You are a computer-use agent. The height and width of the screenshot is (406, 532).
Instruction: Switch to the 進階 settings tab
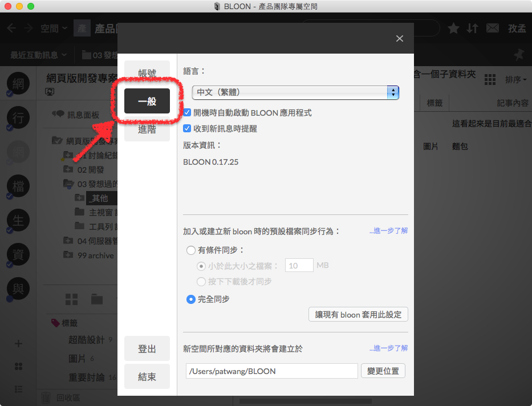point(147,129)
